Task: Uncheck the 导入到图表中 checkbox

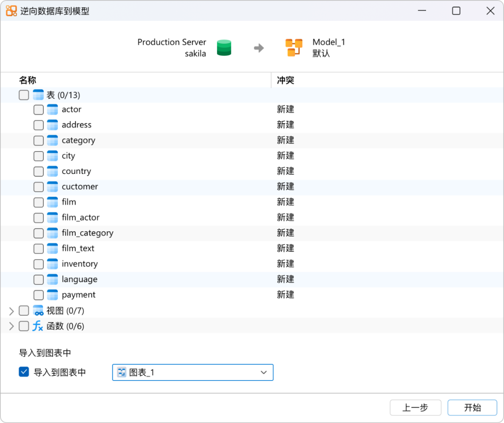Action: coord(24,372)
